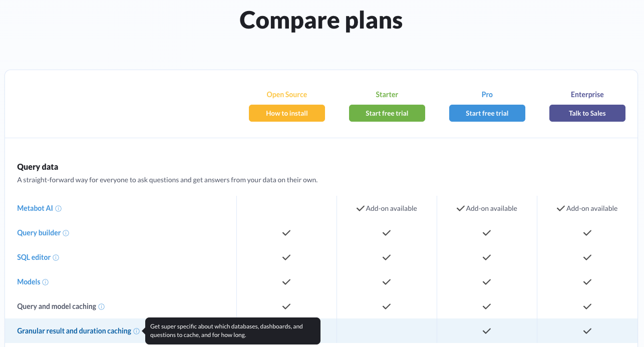Click the info icon beside Metabot AI
Viewport: 644px width, 347px height.
(x=59, y=209)
